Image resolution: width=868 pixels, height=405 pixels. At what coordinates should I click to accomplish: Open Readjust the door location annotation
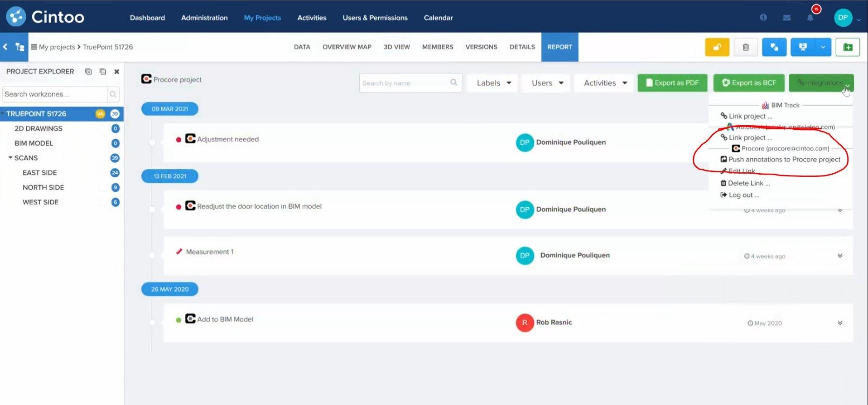[259, 206]
